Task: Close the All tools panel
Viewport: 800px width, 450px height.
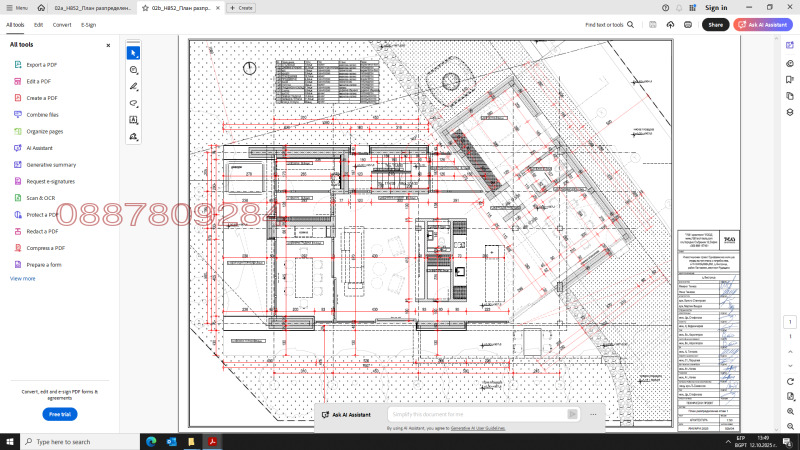Action: (108, 45)
